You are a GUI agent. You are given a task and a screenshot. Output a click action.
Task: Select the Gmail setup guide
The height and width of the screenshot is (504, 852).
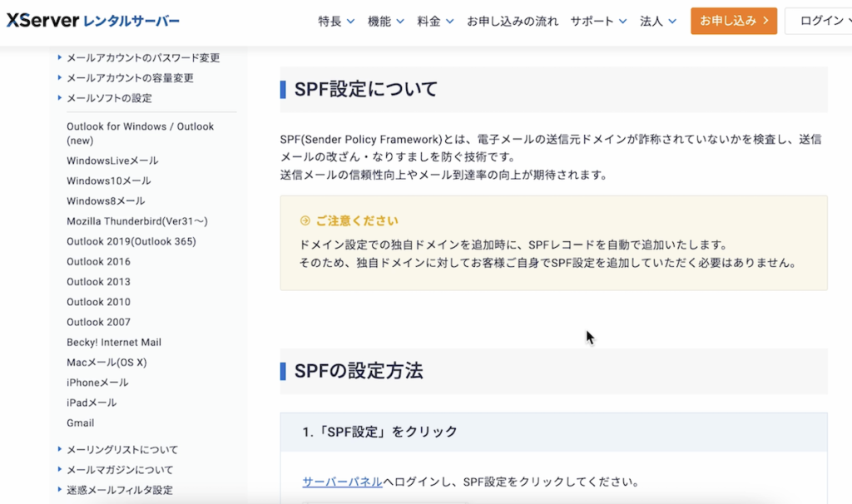coord(80,422)
